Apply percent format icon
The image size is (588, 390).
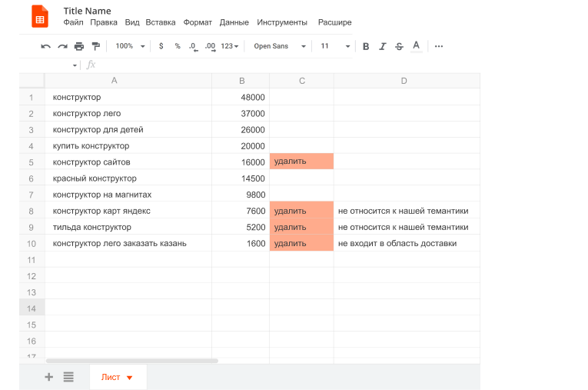pyautogui.click(x=178, y=46)
